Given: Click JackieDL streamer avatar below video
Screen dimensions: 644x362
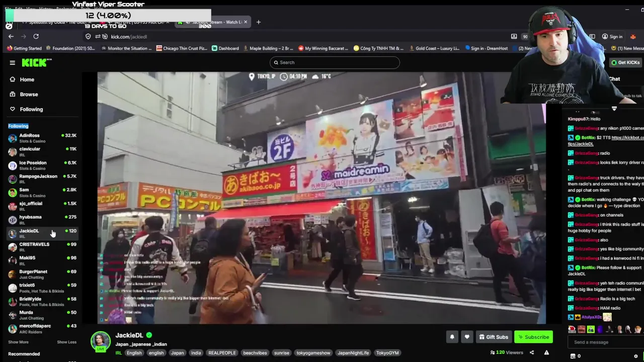Looking at the screenshot, I should (101, 341).
